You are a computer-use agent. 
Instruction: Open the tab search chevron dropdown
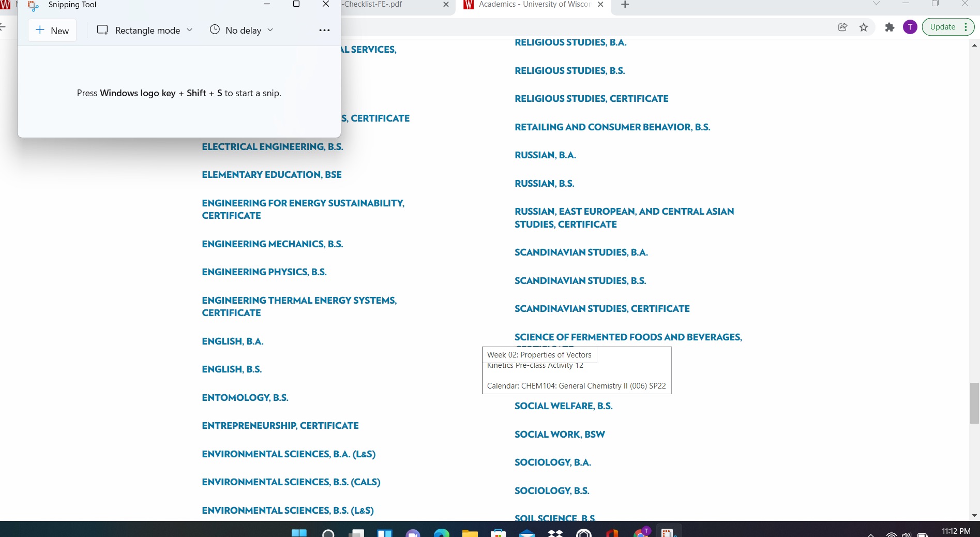876,4
